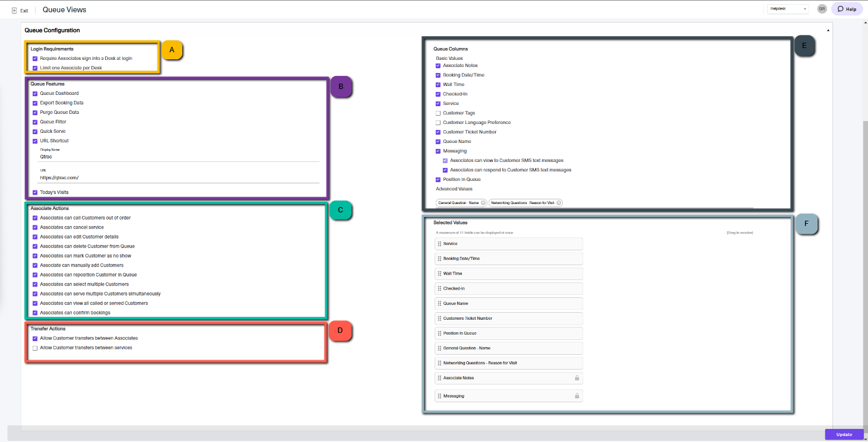Viewport: 868px width, 442px height.
Task: Click the Exit door icon
Action: [x=14, y=10]
